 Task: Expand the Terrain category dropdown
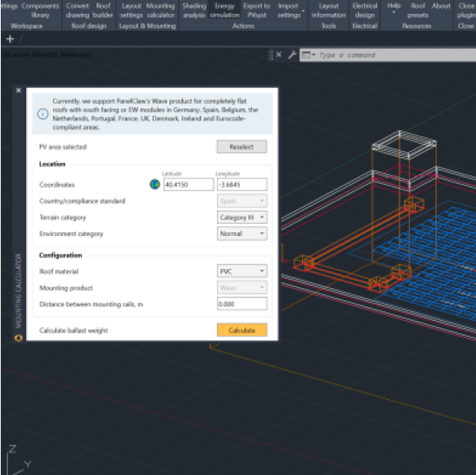[x=242, y=218]
